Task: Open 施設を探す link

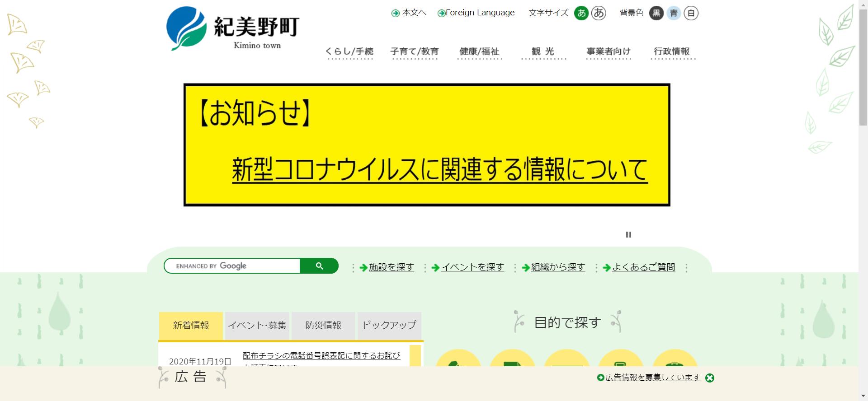Action: [392, 267]
